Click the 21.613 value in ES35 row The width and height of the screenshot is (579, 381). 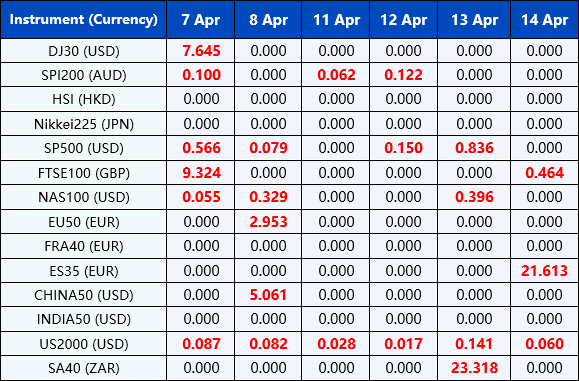tap(544, 271)
